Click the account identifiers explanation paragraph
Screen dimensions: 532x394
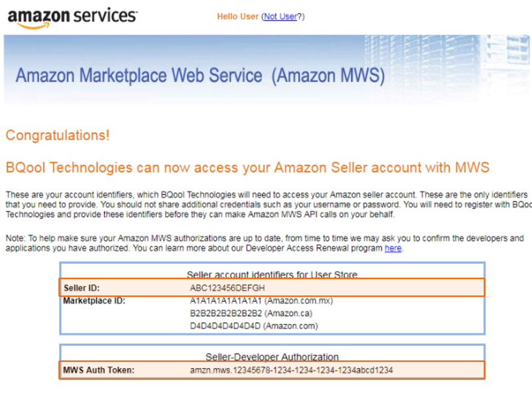[268, 205]
